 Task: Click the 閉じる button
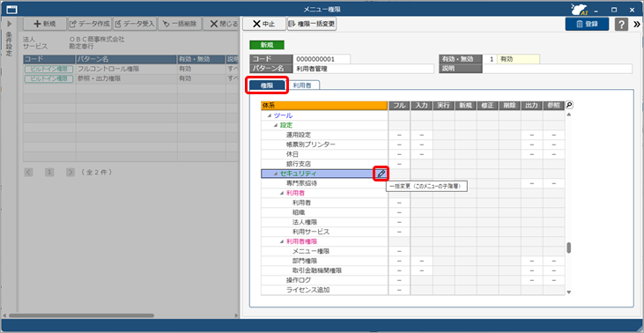coord(222,24)
